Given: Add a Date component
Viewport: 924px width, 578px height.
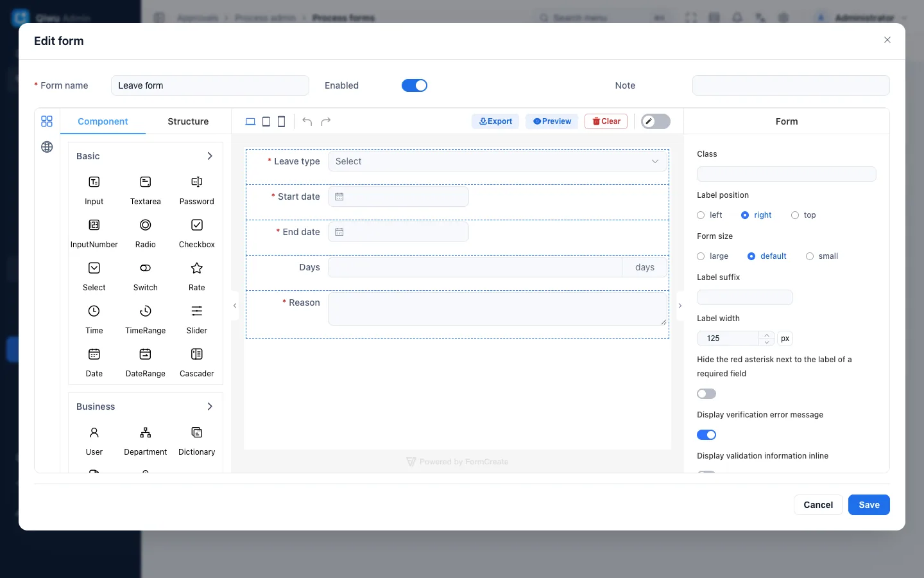Looking at the screenshot, I should pos(94,362).
